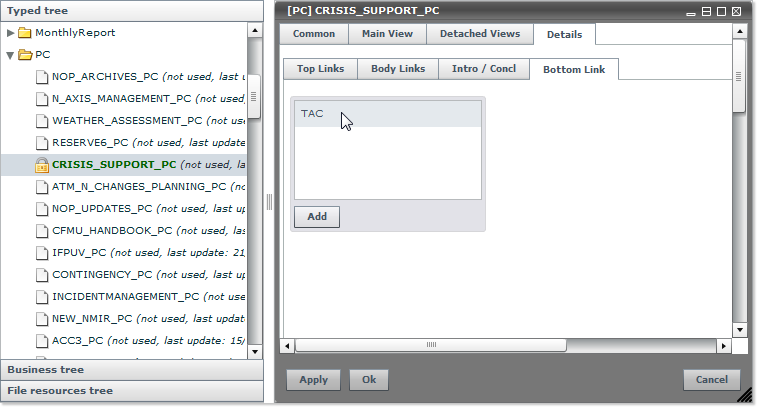This screenshot has width=757, height=407.
Task: Collapse the PC folder node
Action: pyautogui.click(x=10, y=55)
